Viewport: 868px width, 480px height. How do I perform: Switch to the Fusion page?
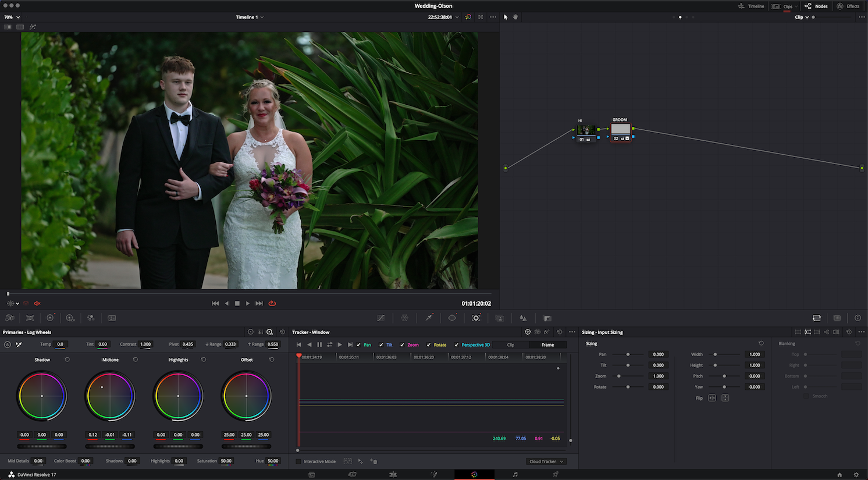433,475
